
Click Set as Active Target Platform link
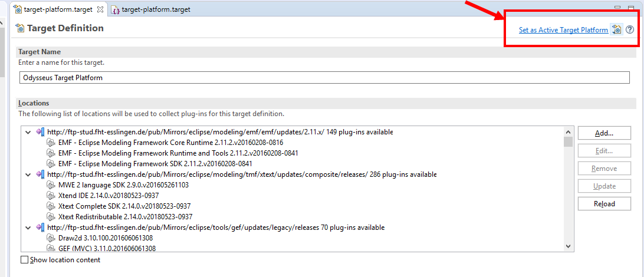(x=563, y=30)
